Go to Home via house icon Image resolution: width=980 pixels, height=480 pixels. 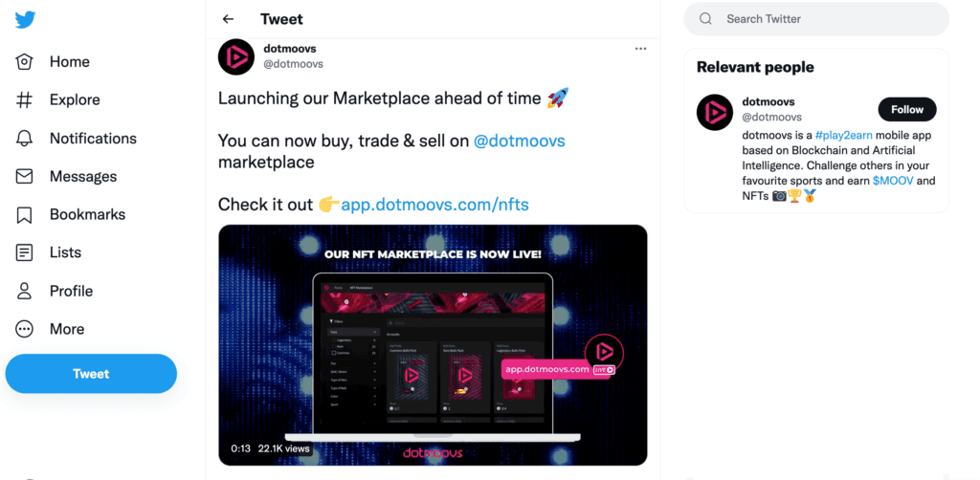(x=25, y=62)
